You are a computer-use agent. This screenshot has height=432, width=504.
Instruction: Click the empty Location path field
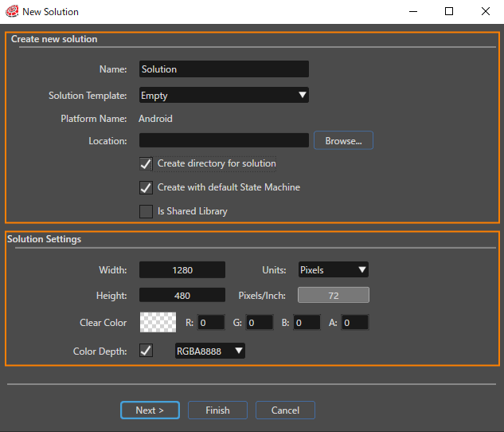click(x=224, y=140)
